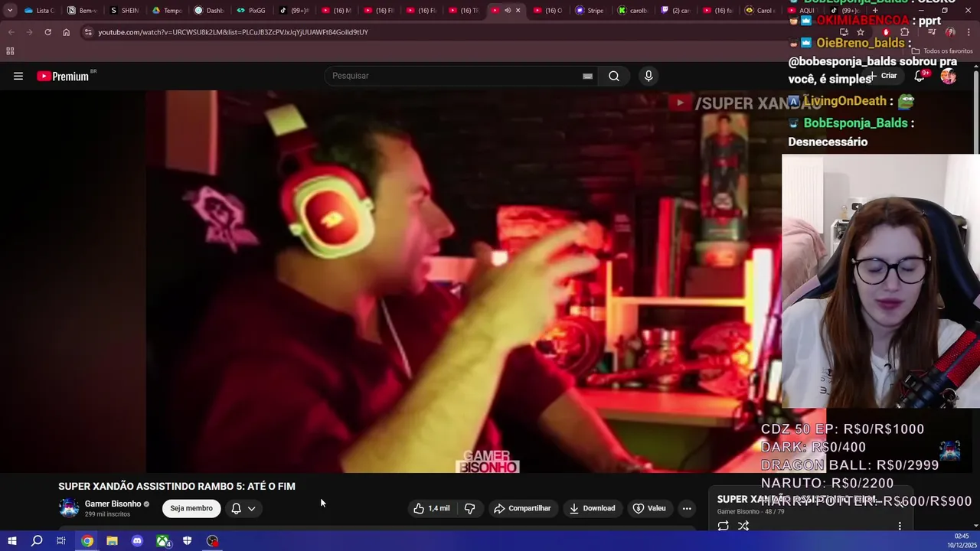Switch to the Tempo tab
The image size is (980, 551).
[x=167, y=11]
